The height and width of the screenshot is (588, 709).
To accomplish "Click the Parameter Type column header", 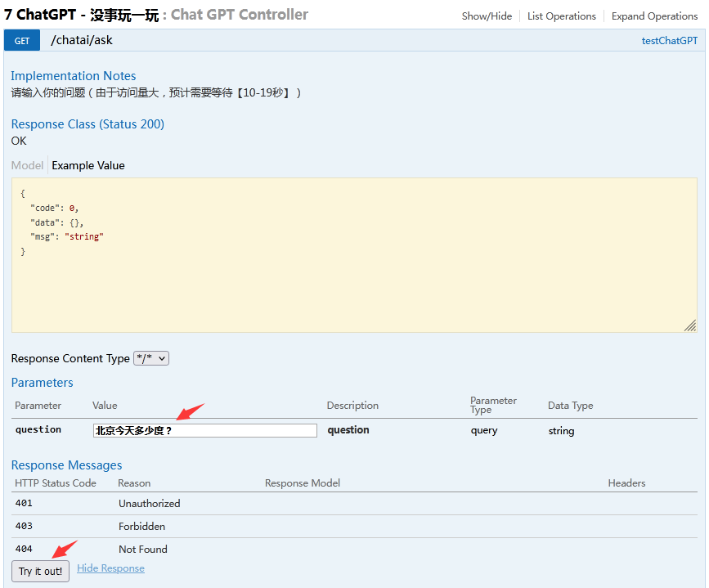I will click(x=493, y=406).
